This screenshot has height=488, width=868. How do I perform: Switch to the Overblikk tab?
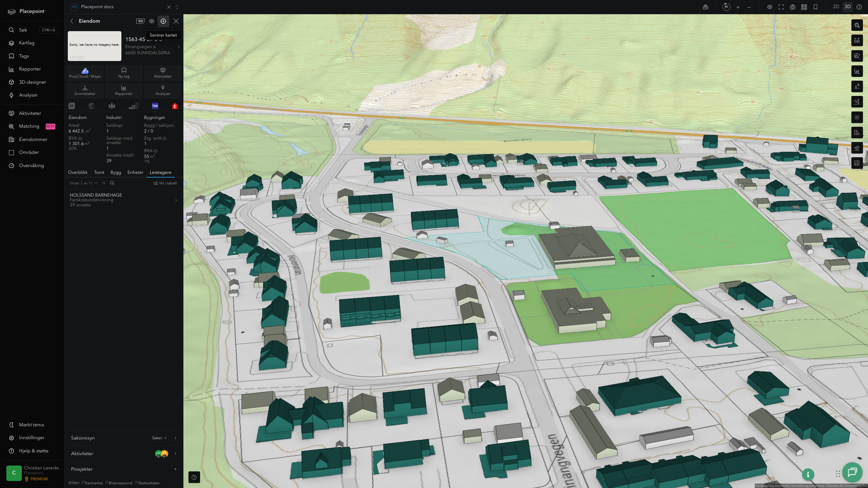tap(78, 172)
